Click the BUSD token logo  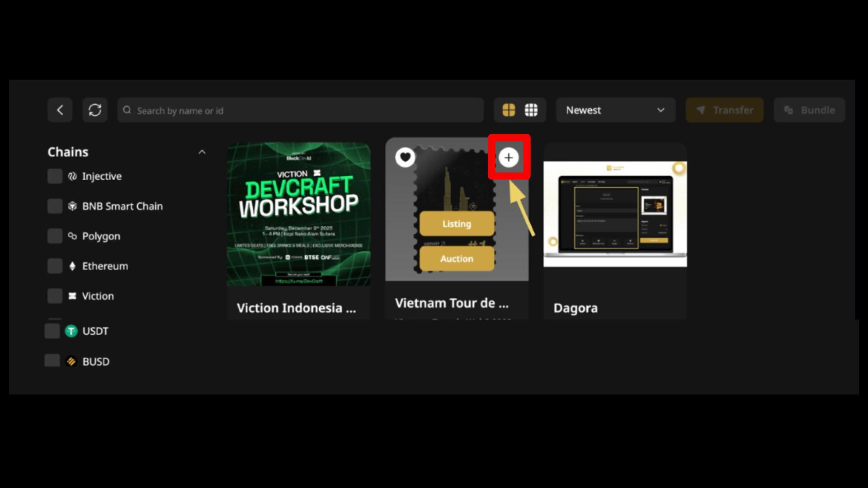71,361
